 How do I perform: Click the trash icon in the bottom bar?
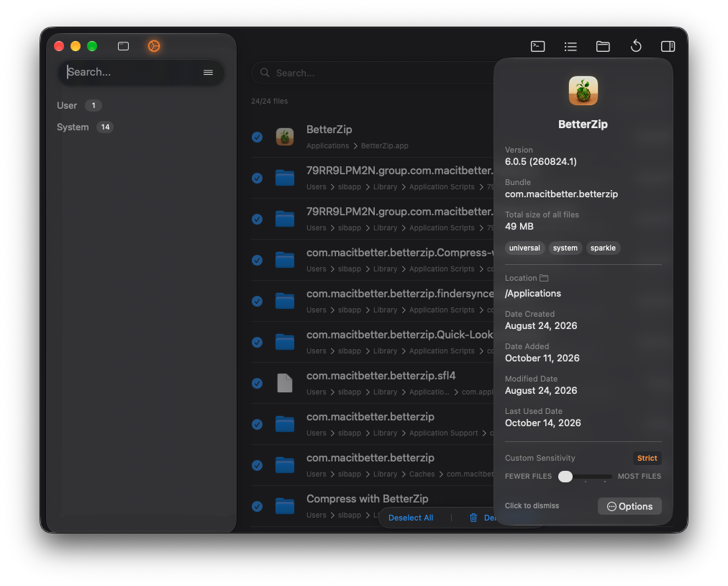click(473, 518)
